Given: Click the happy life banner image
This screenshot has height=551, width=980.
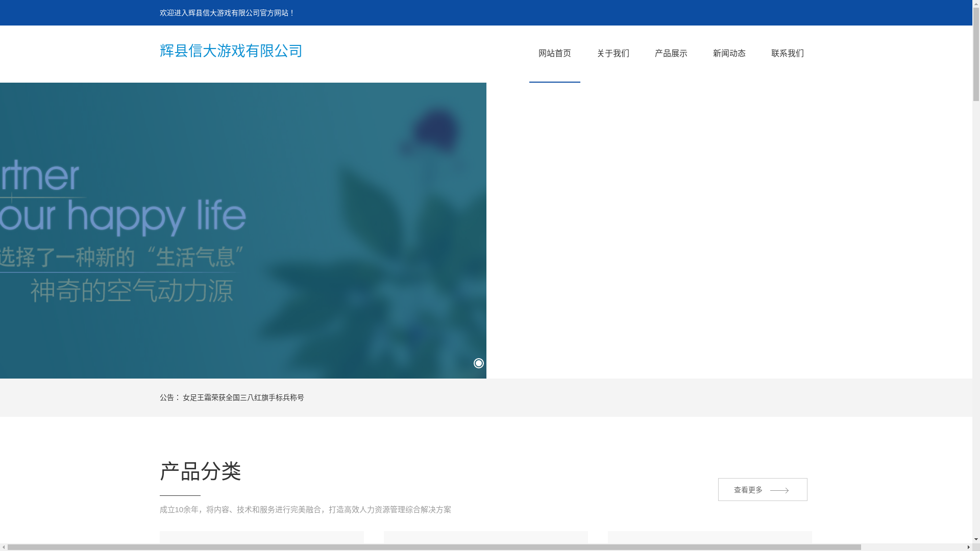Looking at the screenshot, I should point(243,230).
